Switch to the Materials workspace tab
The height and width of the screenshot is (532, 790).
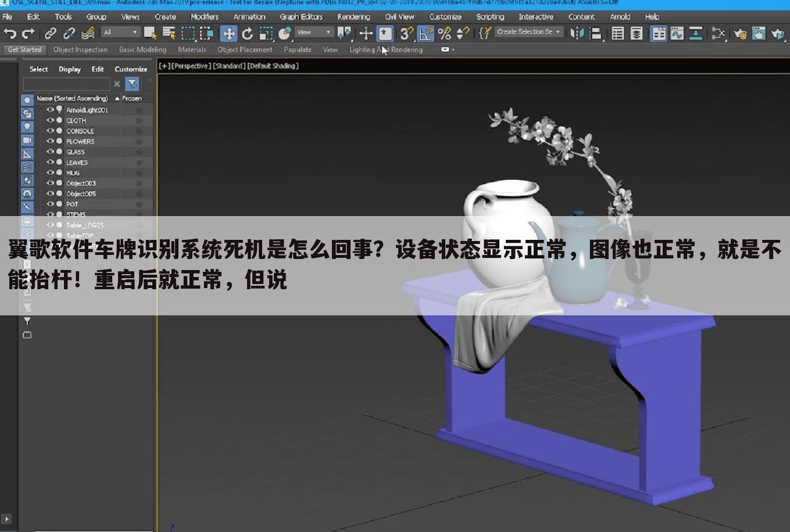pyautogui.click(x=192, y=49)
